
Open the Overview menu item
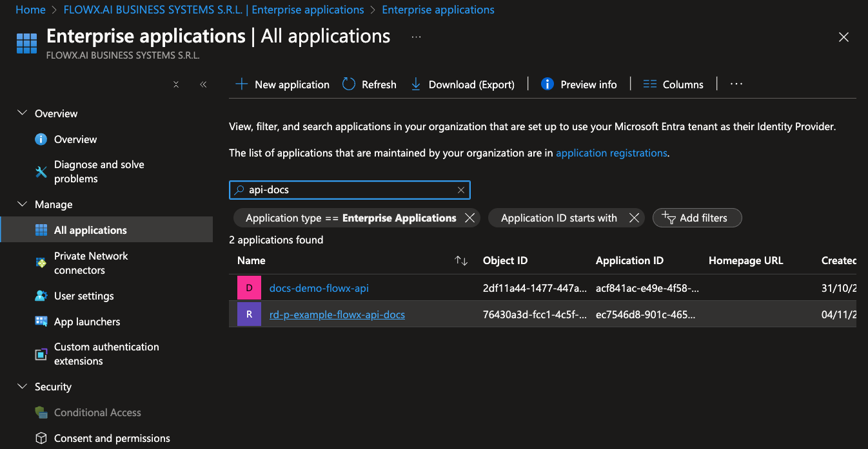[x=75, y=139]
